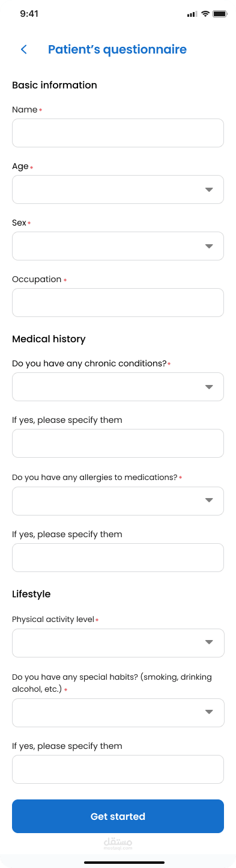Go back using the blue chevron arrow

point(24,50)
